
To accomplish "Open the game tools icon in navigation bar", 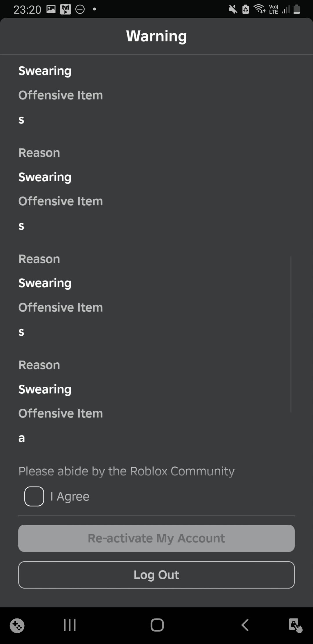I will pyautogui.click(x=17, y=625).
